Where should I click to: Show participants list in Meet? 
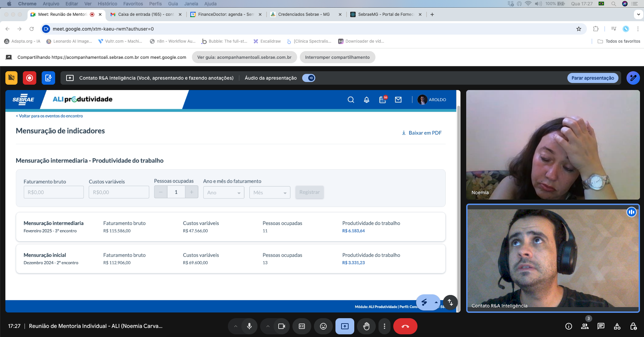click(x=585, y=326)
